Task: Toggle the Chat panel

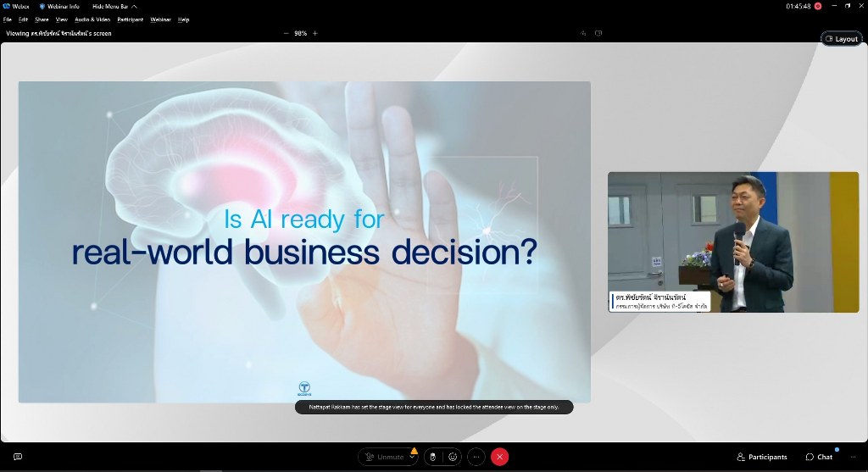Action: point(819,457)
